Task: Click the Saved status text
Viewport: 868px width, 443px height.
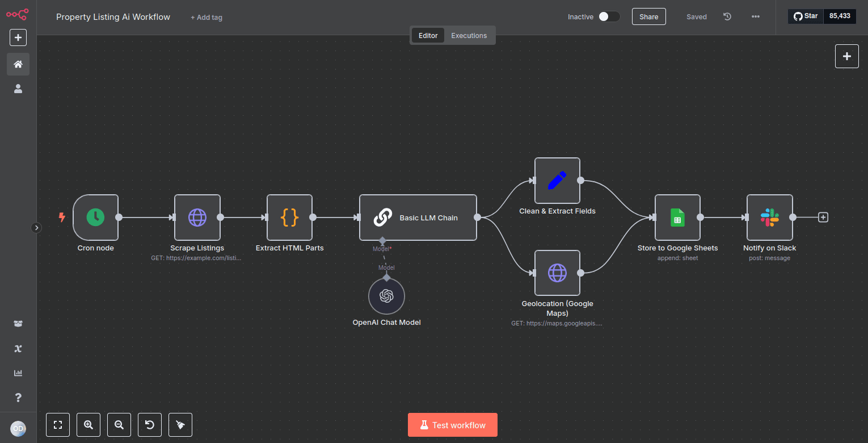Action: click(x=697, y=16)
